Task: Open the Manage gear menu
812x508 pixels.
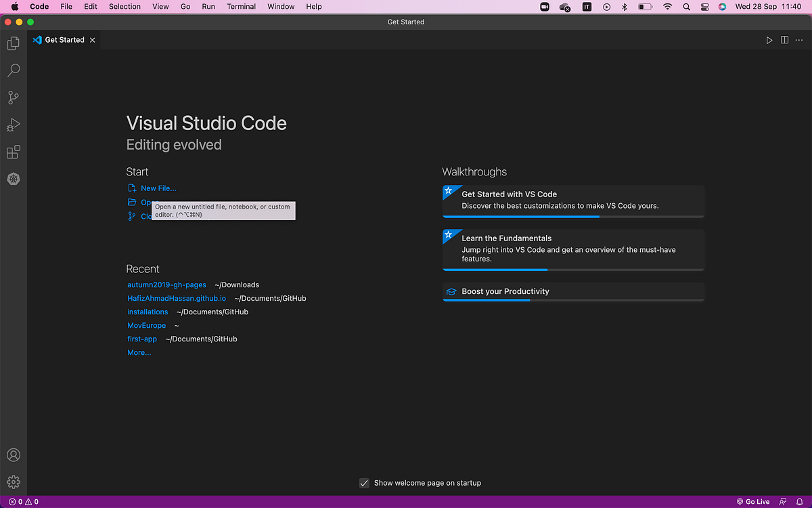Action: click(x=14, y=481)
